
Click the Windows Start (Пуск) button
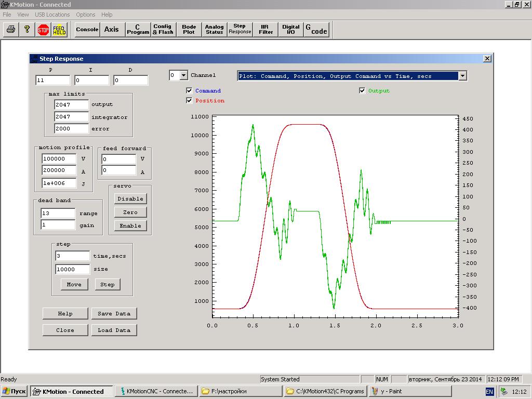point(15,391)
